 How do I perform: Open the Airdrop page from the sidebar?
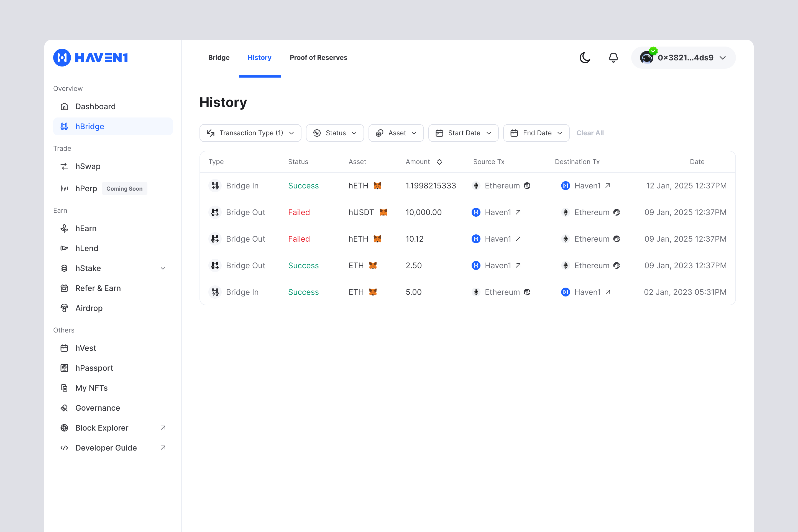(x=89, y=308)
